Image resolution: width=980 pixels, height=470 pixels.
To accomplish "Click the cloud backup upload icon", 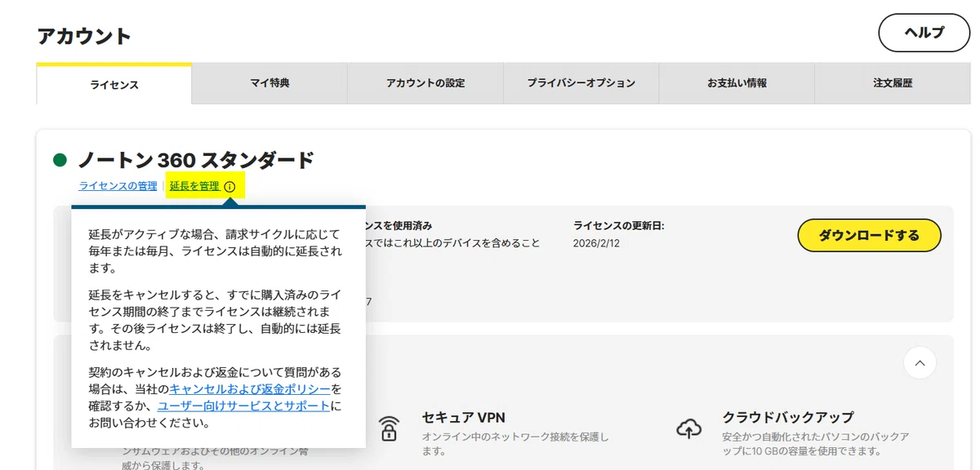I will pos(690,428).
